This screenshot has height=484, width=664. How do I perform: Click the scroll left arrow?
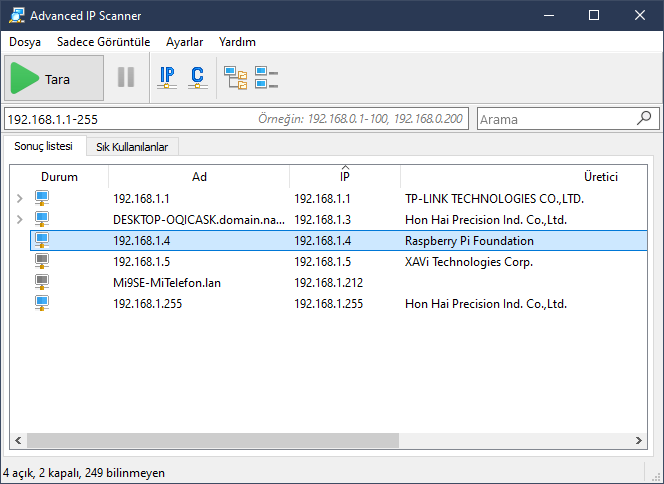coord(18,440)
